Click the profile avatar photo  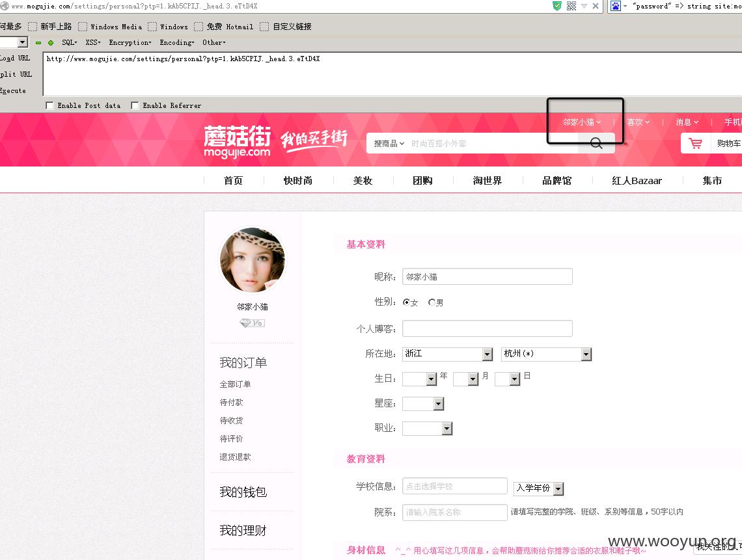tap(253, 260)
